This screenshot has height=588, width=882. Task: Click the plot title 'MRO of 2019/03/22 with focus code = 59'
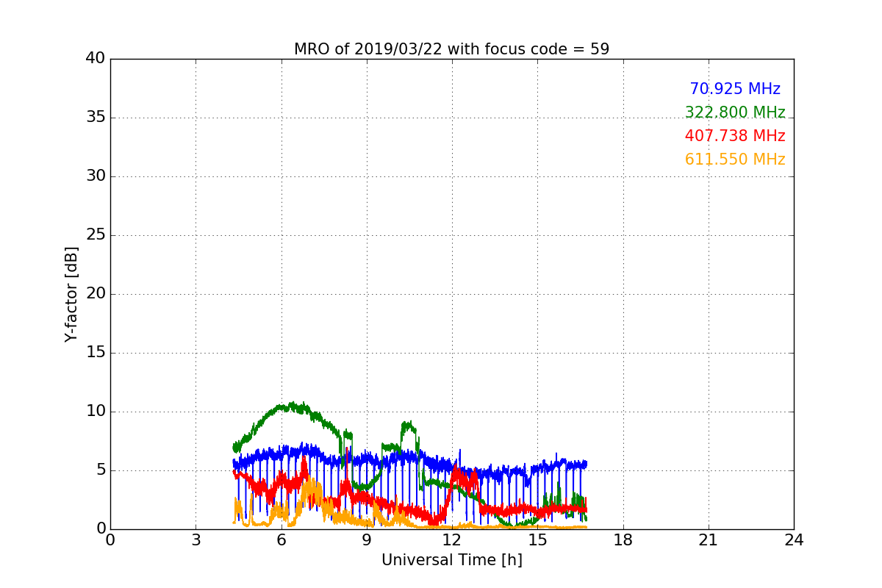[451, 49]
